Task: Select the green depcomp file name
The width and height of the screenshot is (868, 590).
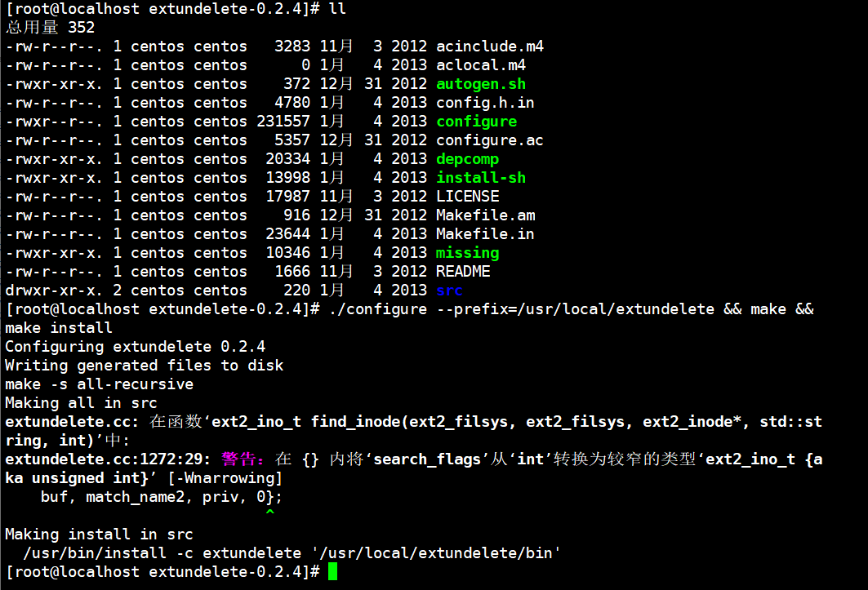Action: (x=467, y=159)
